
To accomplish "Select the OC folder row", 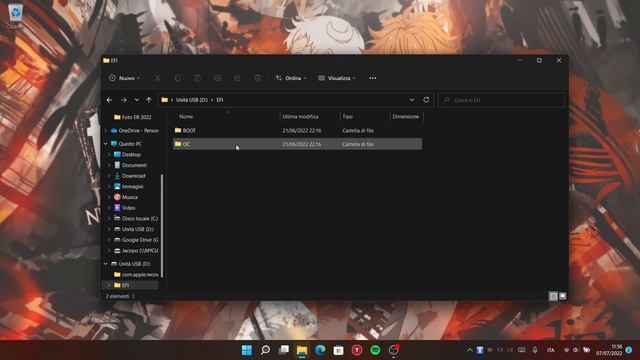I will 298,144.
